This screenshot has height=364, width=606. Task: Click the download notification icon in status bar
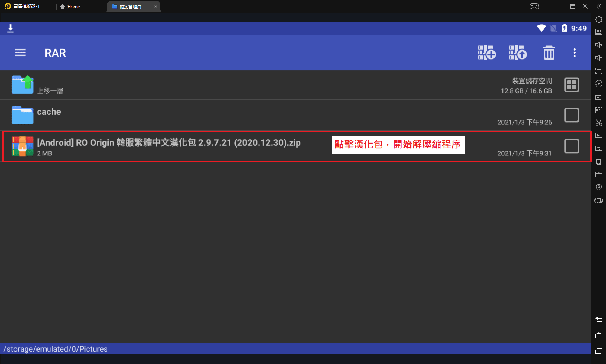pyautogui.click(x=10, y=28)
